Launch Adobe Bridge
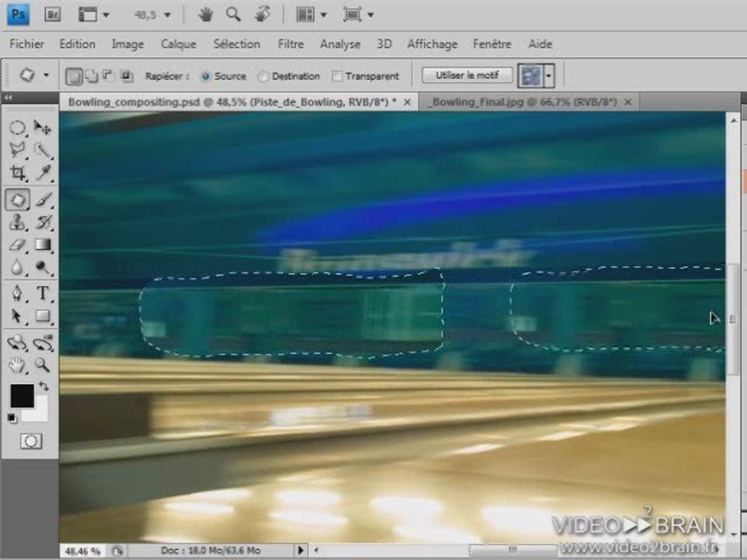This screenshot has height=560, width=747. pyautogui.click(x=52, y=15)
